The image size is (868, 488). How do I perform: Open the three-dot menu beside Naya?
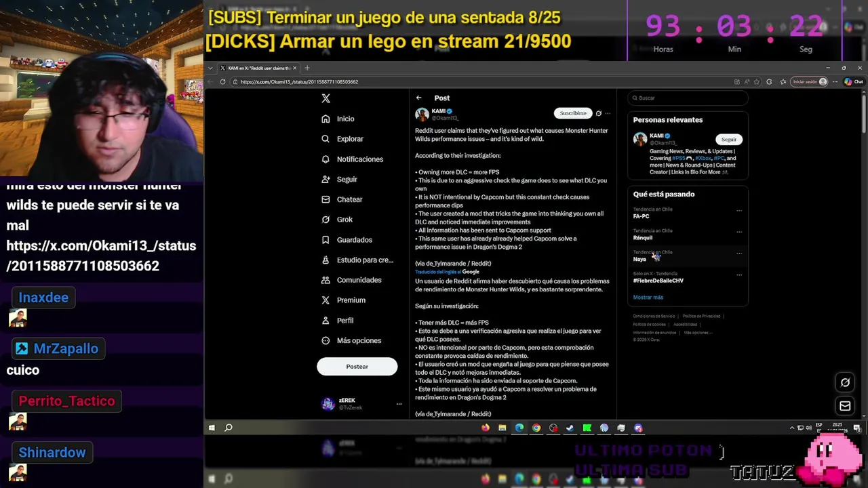[739, 253]
